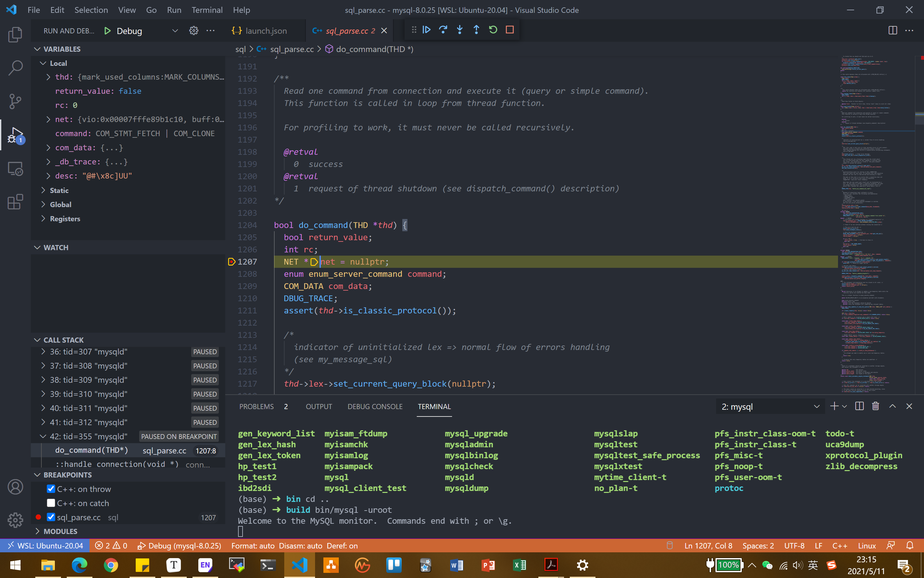
Task: Open launch.json via debug gear icon
Action: pyautogui.click(x=193, y=31)
